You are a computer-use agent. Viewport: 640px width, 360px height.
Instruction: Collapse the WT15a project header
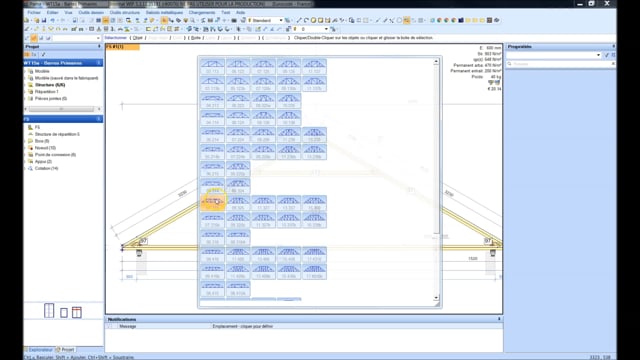click(99, 63)
